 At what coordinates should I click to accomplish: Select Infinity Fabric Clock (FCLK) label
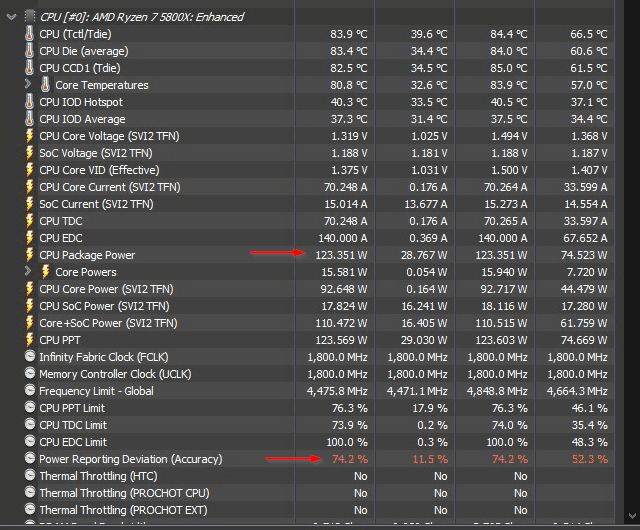(x=104, y=357)
